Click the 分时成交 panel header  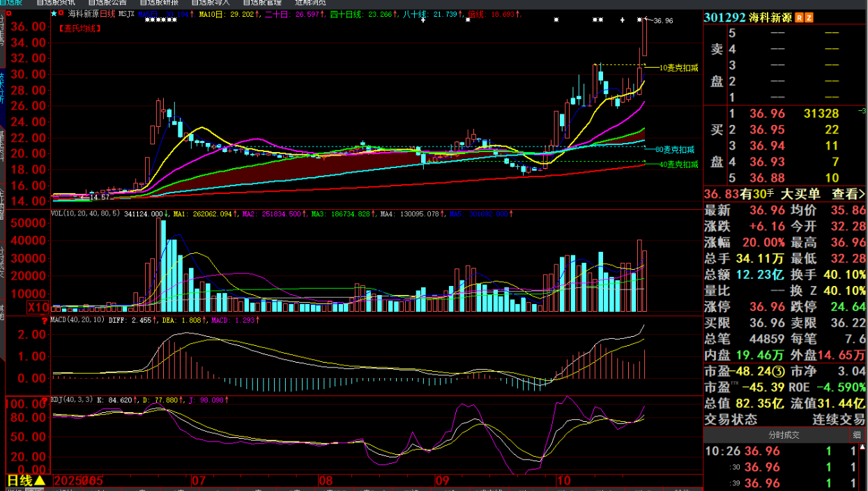(783, 435)
